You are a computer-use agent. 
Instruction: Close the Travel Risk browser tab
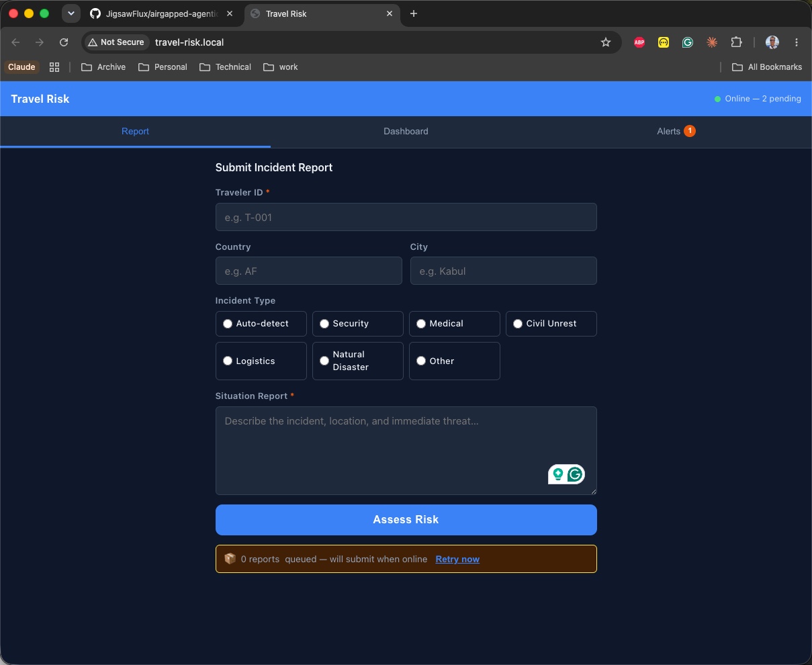[x=390, y=13]
